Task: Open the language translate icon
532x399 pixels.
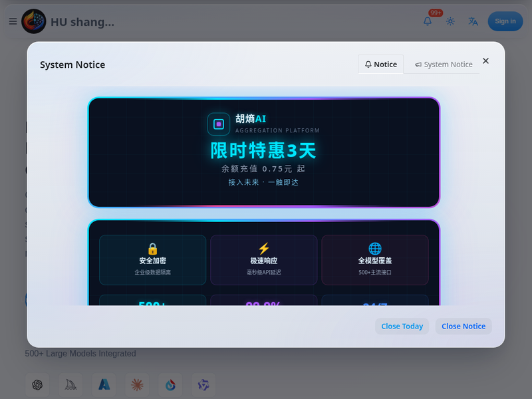Action: 473,21
